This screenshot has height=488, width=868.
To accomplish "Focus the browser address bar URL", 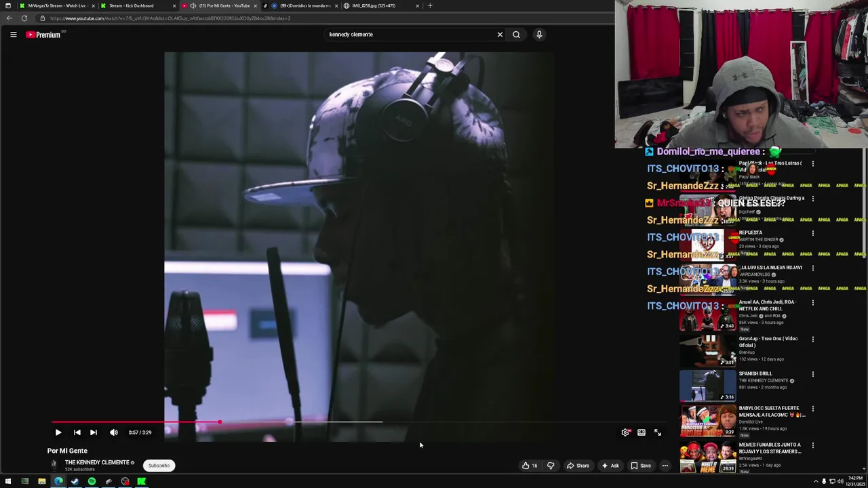I will point(170,18).
